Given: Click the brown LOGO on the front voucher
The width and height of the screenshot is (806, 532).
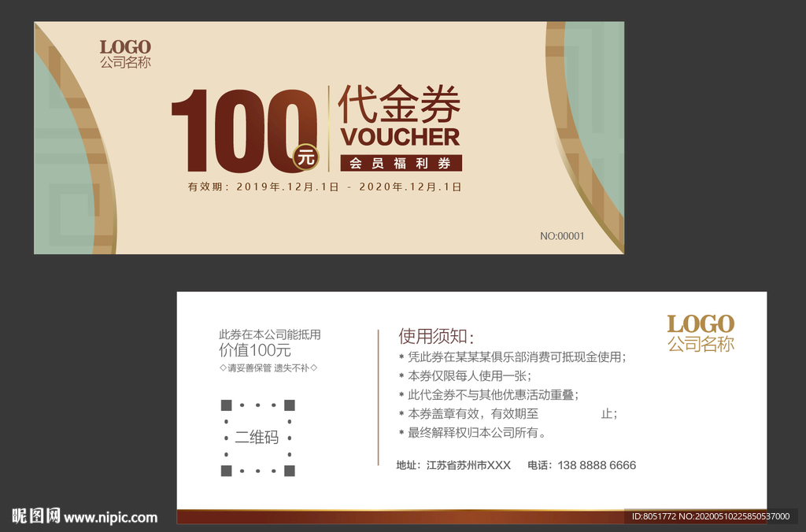Looking at the screenshot, I should point(125,47).
